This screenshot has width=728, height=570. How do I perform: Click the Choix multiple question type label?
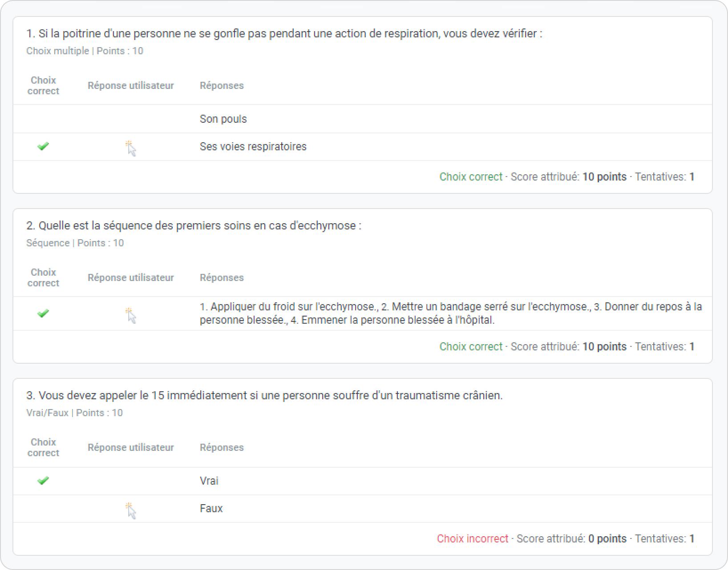(x=57, y=51)
